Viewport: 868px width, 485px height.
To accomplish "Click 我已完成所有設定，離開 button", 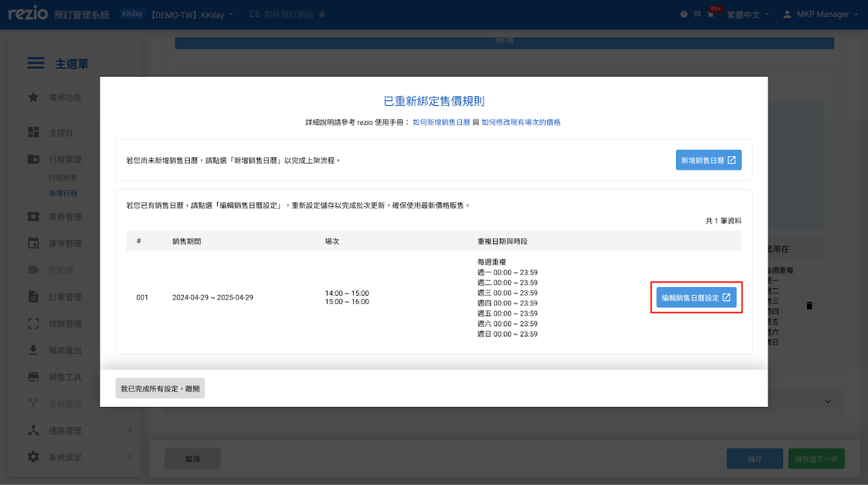I will click(160, 389).
